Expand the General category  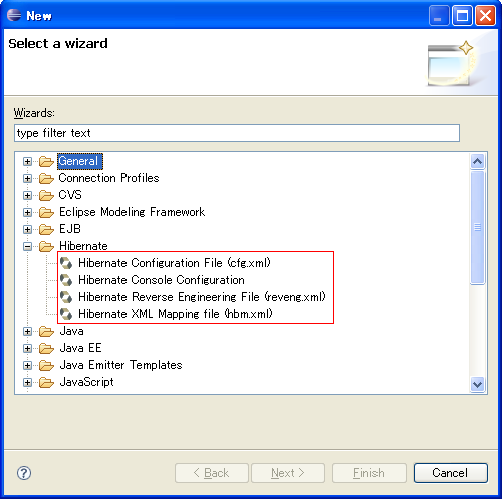tap(27, 162)
